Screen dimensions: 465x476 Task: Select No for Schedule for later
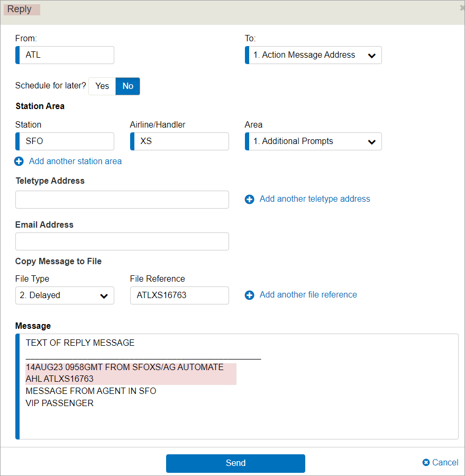(x=127, y=86)
